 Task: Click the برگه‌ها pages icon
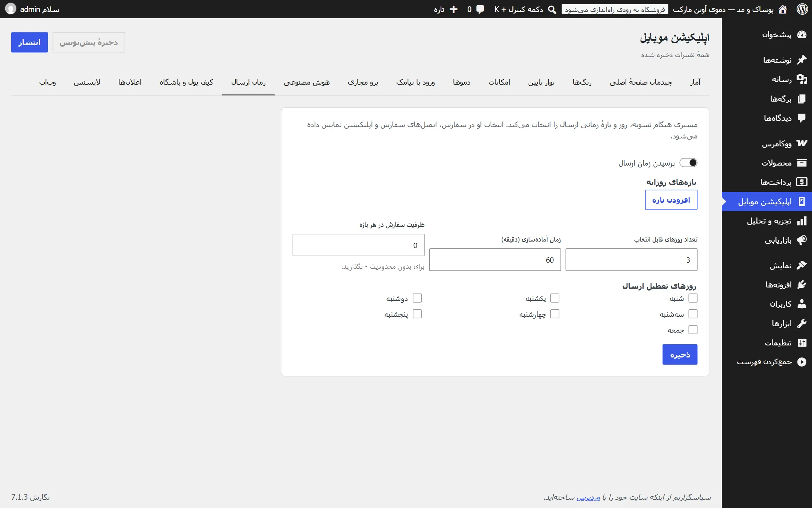point(802,99)
